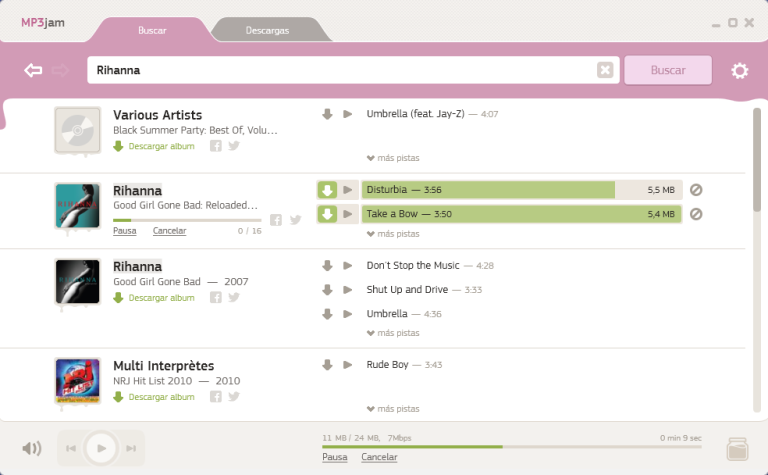Pause all downloads in the bottom bar
The height and width of the screenshot is (475, 768).
(x=335, y=457)
